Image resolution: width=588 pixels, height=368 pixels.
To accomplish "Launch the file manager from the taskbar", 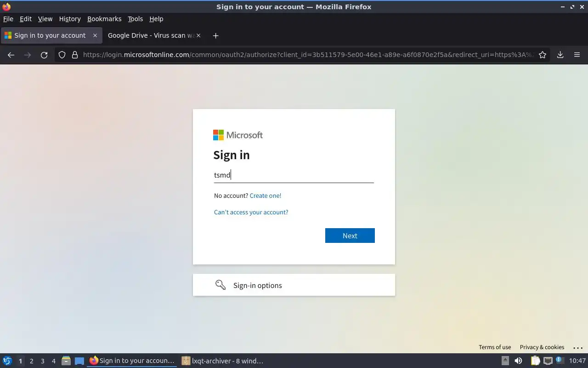I will (66, 361).
